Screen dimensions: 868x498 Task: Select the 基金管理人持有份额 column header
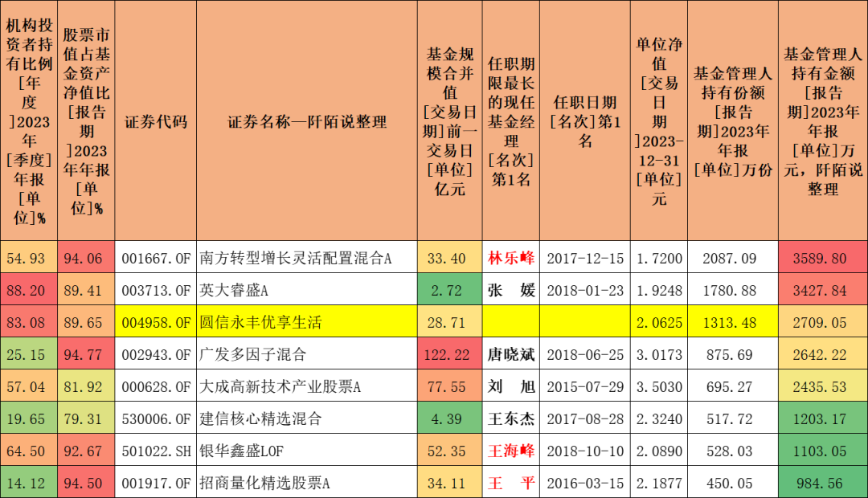(733, 121)
